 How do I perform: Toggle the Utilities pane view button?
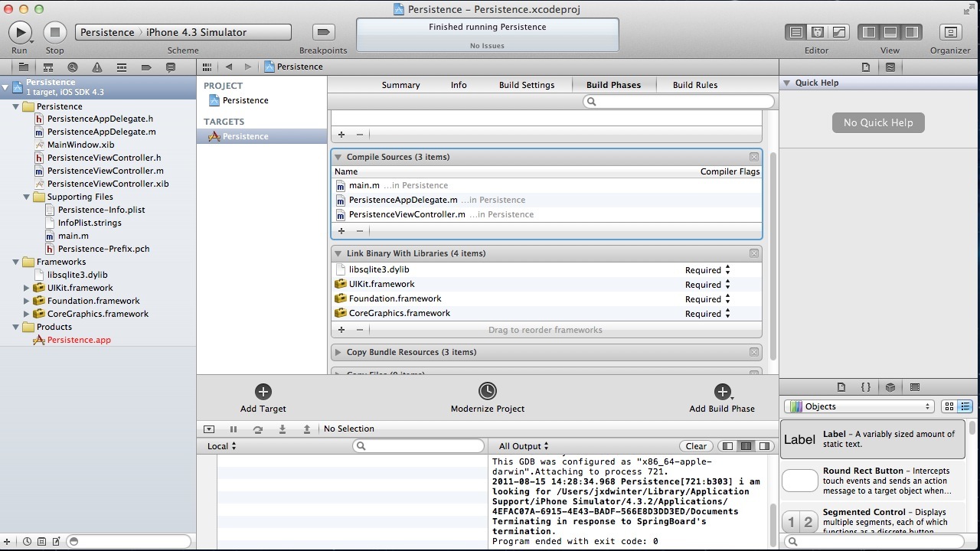tap(912, 32)
